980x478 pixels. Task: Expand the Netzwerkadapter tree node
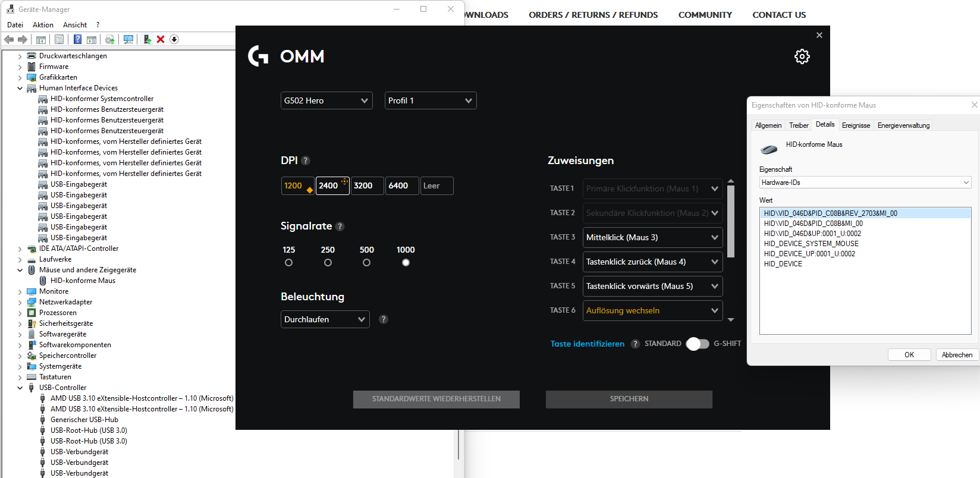coord(20,303)
